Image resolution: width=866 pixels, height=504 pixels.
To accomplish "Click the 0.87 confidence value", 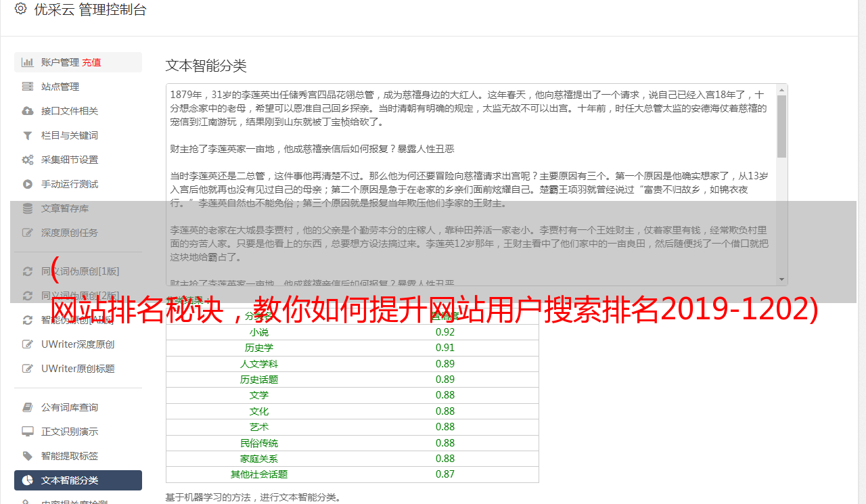I will 445,474.
